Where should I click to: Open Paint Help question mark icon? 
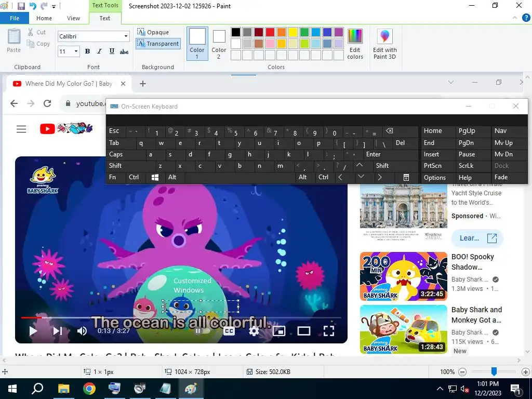tap(526, 18)
